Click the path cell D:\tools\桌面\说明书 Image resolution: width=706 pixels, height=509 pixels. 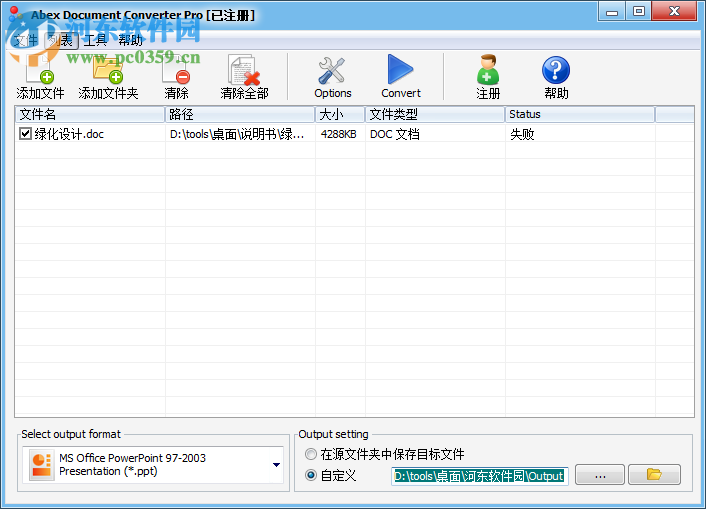point(237,134)
